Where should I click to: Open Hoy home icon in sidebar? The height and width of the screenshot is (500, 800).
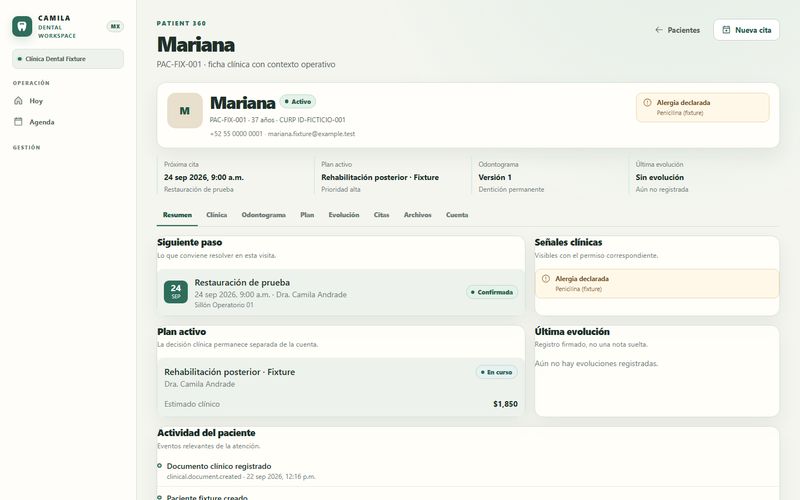click(18, 101)
